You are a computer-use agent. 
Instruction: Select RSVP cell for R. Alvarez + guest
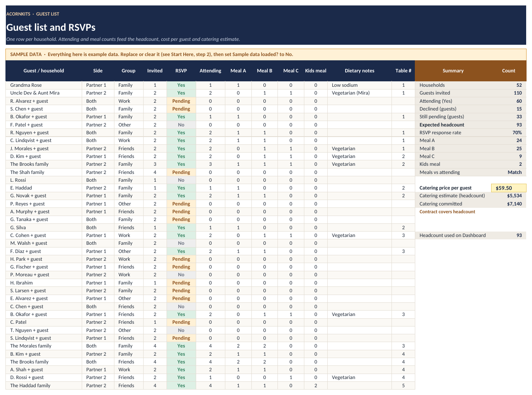click(x=181, y=101)
